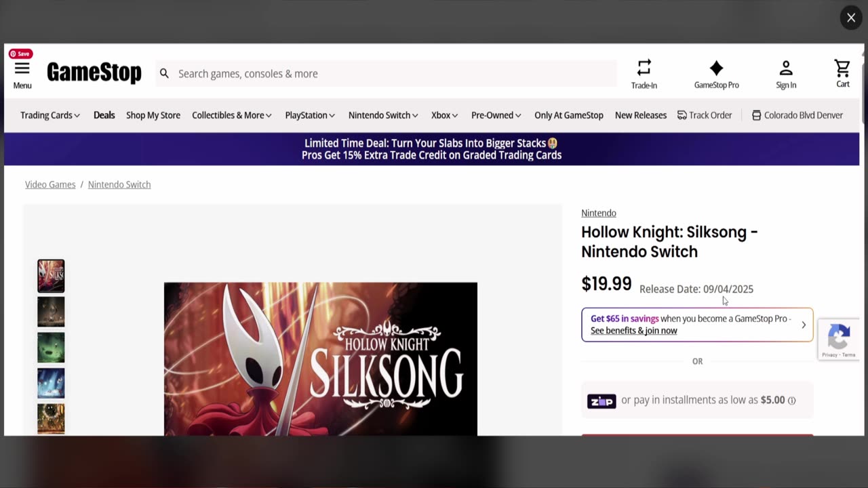
Task: Click the Video Games breadcrumb link
Action: [x=50, y=184]
